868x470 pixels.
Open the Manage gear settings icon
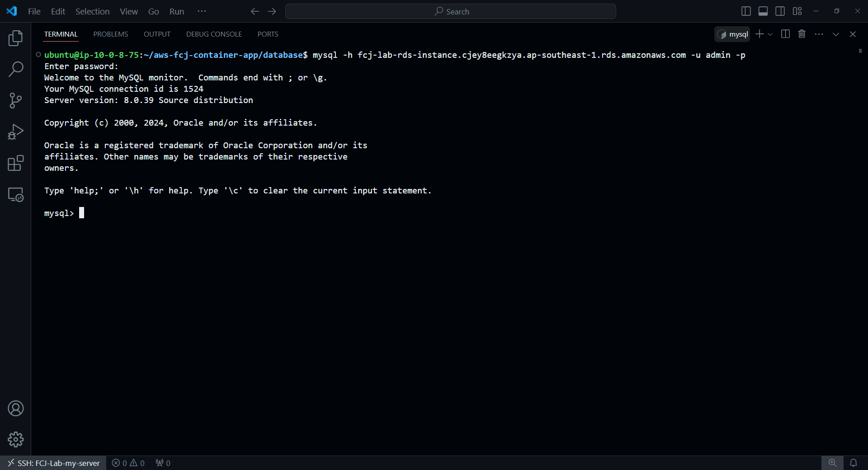[x=15, y=439]
